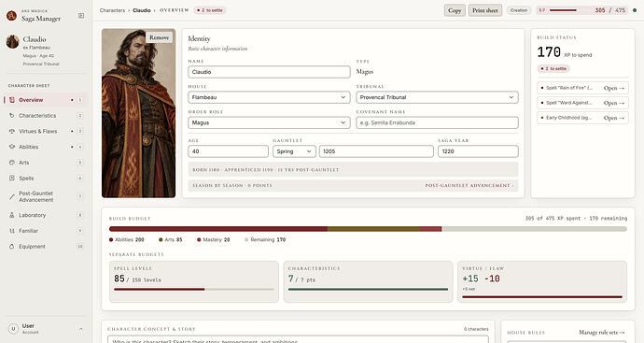Click the Laboratory flask icon in sidebar
This screenshot has width=644, height=343.
pyautogui.click(x=12, y=215)
